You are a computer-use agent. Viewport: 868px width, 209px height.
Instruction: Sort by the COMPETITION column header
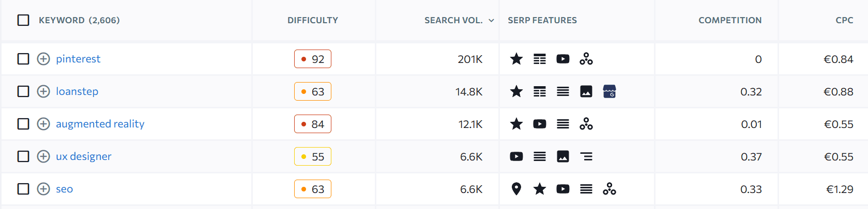point(730,20)
